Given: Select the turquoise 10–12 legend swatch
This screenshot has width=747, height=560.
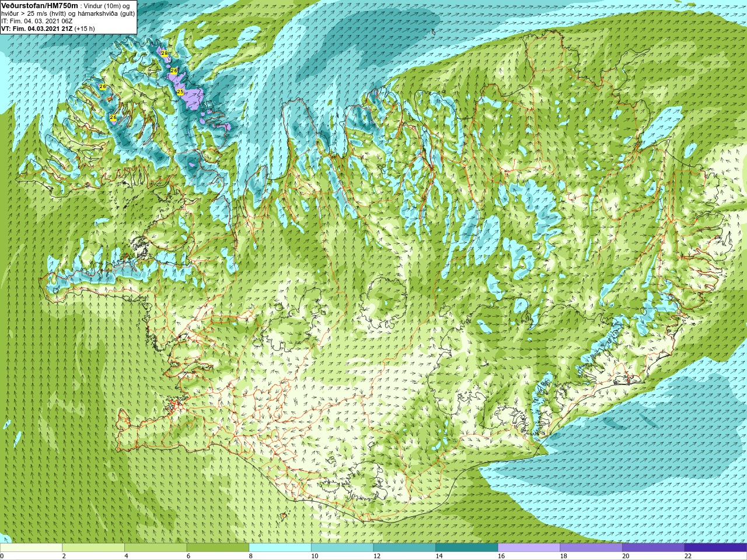Looking at the screenshot, I should click(342, 547).
